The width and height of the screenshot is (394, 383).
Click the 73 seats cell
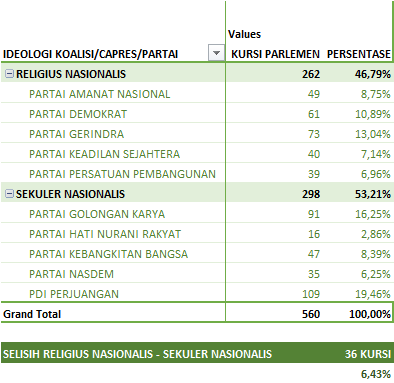pyautogui.click(x=314, y=134)
